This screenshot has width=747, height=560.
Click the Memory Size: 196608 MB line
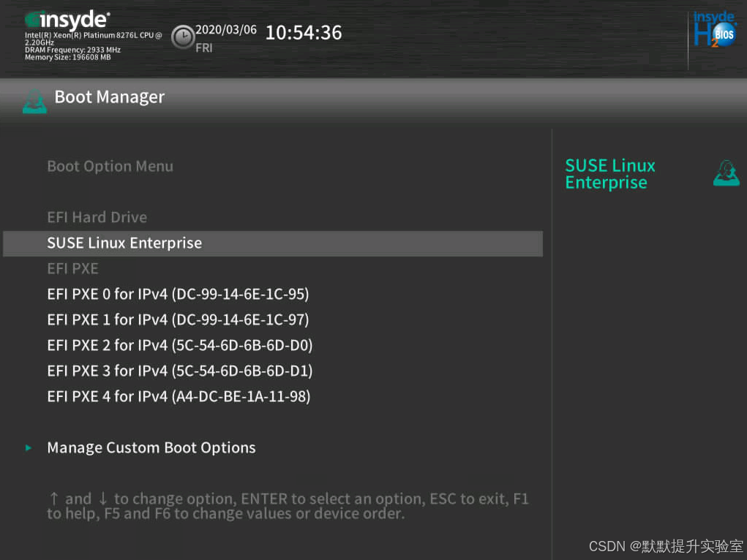(x=67, y=57)
